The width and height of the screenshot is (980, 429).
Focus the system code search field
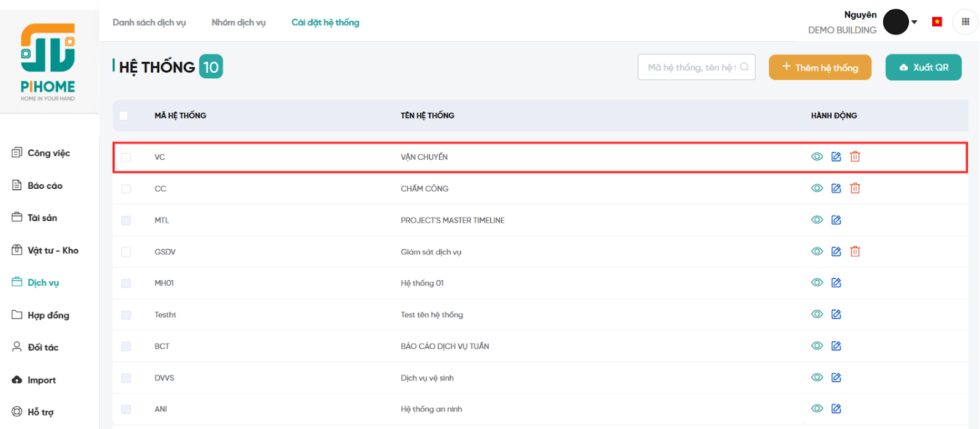pos(691,67)
